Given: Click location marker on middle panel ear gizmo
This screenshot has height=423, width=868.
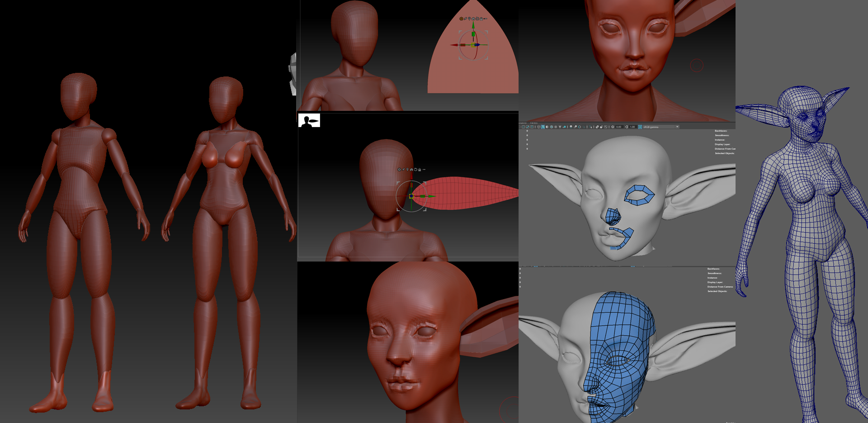Looking at the screenshot, I should point(407,170).
